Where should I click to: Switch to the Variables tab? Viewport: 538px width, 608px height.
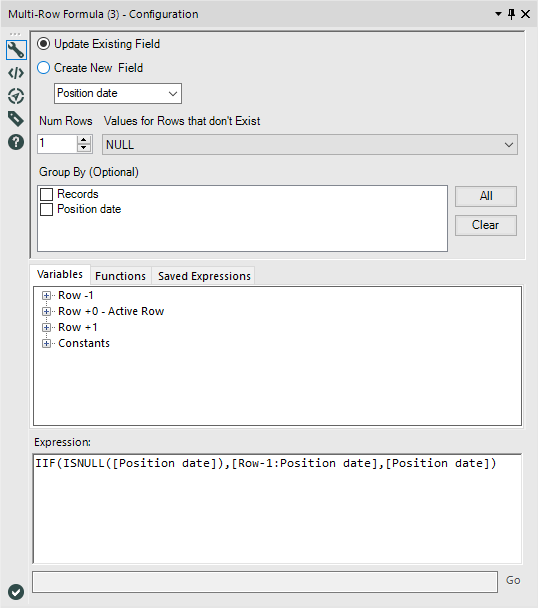(x=60, y=275)
